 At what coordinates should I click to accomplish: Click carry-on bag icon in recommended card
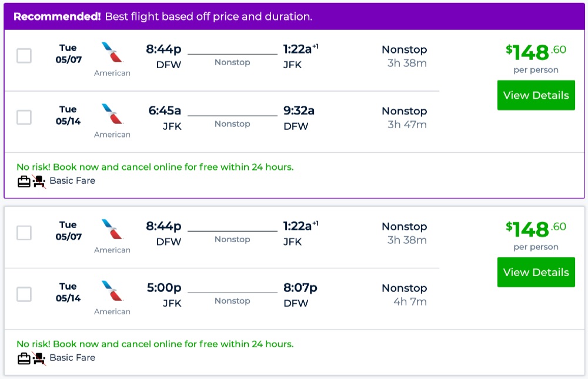[24, 182]
